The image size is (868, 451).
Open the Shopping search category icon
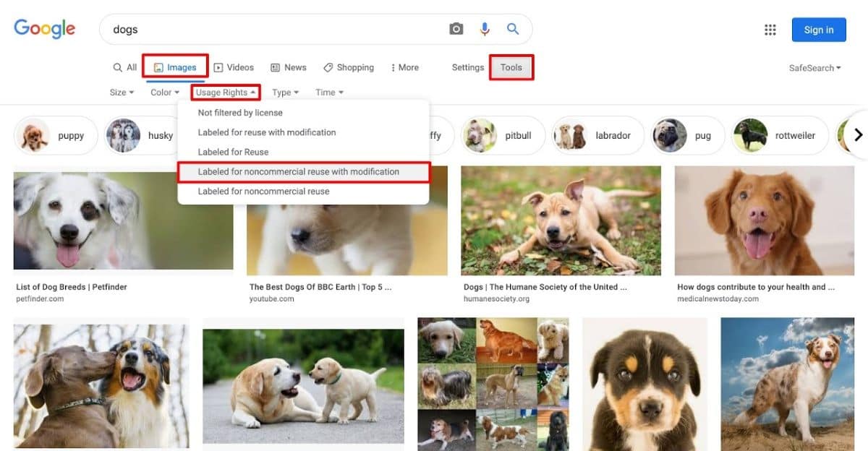[330, 66]
